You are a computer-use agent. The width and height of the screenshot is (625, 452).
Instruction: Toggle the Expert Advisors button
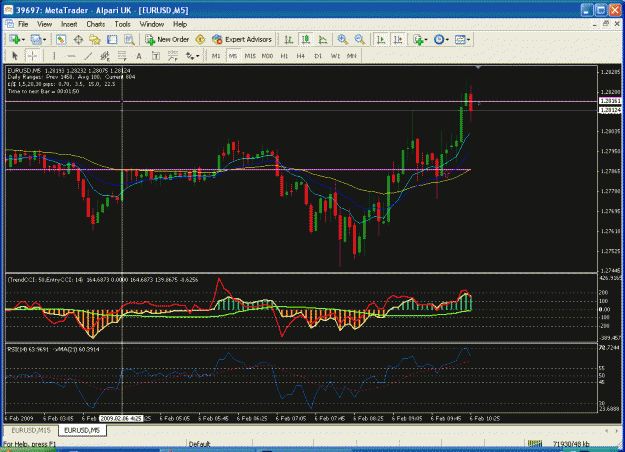242,39
